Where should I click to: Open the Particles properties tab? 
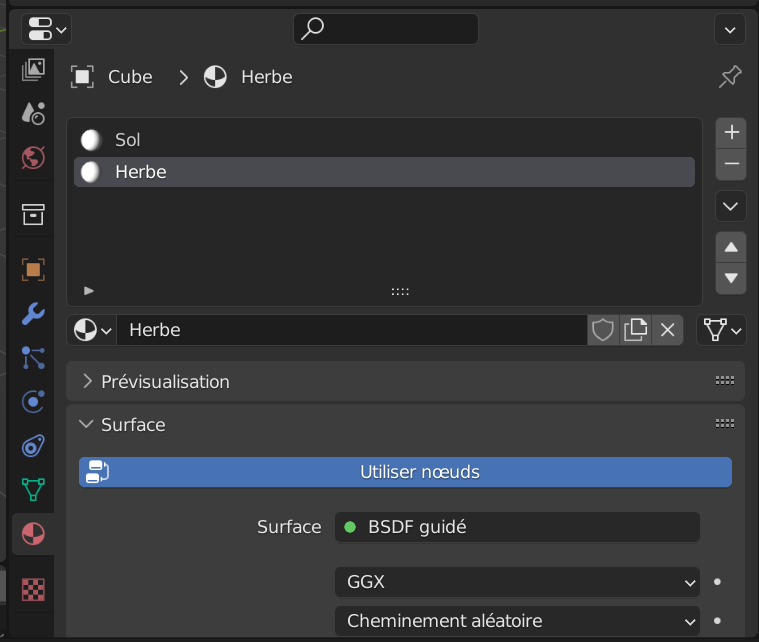(x=33, y=357)
